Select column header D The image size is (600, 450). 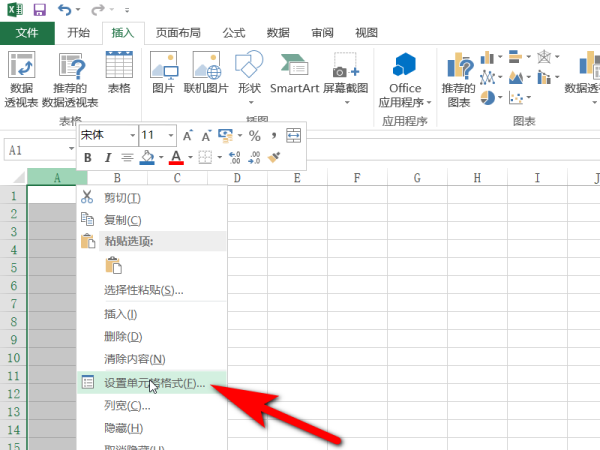pyautogui.click(x=237, y=178)
